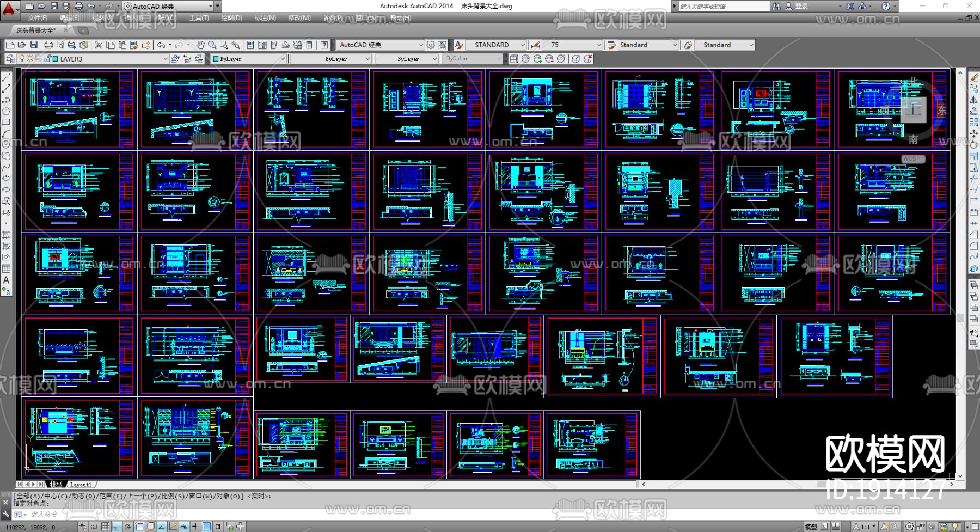Open the Tool Palettes window icon
Screen dimensions: 980x532
pos(274,45)
